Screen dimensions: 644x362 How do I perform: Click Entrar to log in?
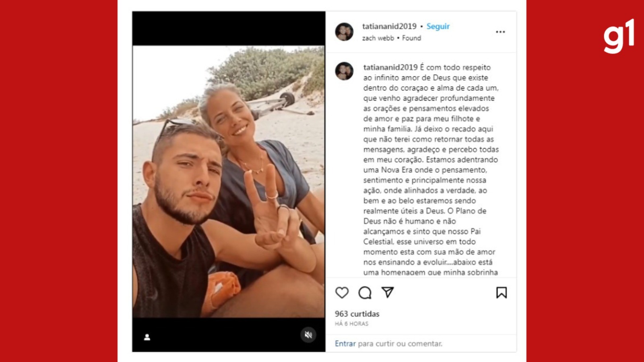345,343
